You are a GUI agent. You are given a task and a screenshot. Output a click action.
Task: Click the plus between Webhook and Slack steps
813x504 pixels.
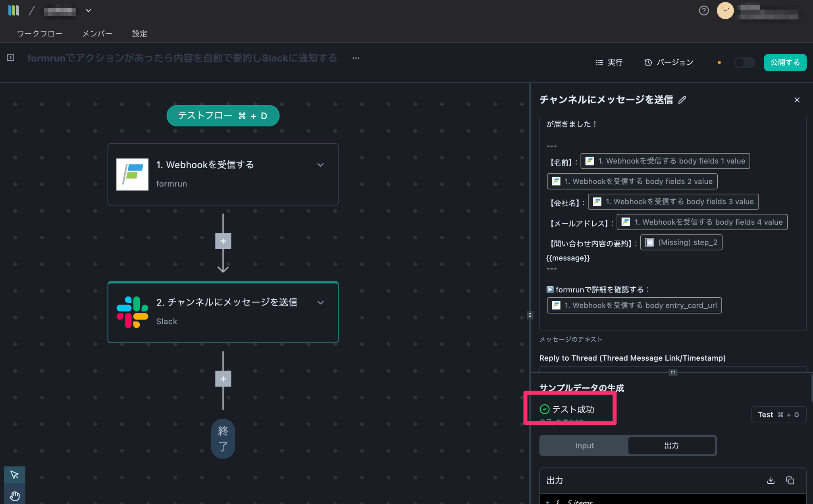223,241
